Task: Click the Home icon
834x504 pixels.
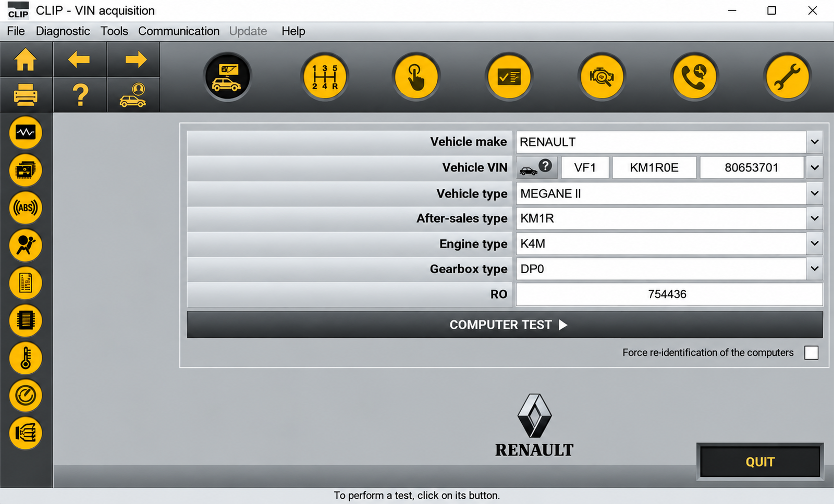Action: tap(26, 59)
